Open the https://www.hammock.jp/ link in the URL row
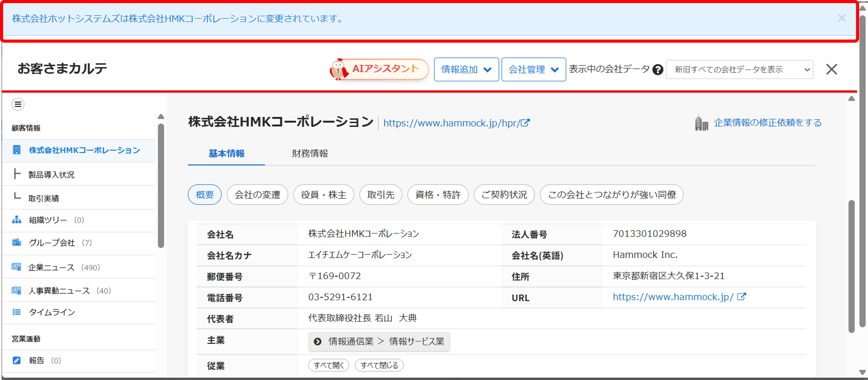The width and height of the screenshot is (868, 380). pos(673,297)
